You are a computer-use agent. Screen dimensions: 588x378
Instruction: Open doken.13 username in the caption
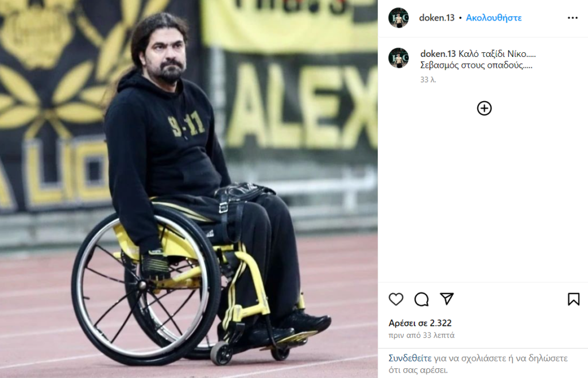[438, 54]
